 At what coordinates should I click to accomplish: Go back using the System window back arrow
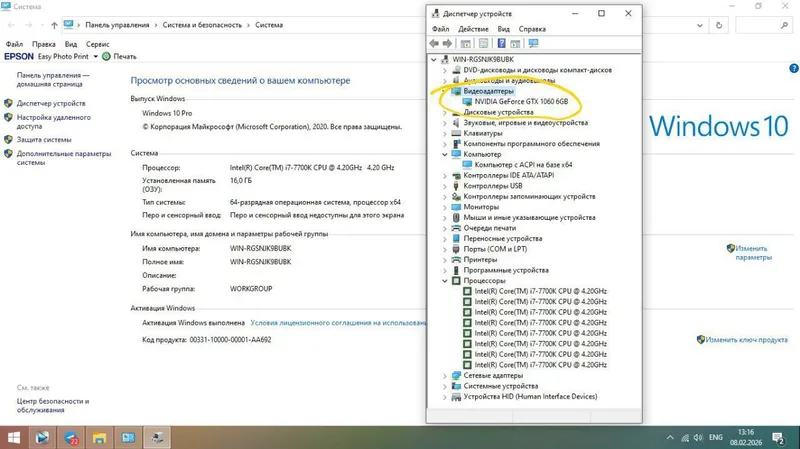[x=11, y=25]
